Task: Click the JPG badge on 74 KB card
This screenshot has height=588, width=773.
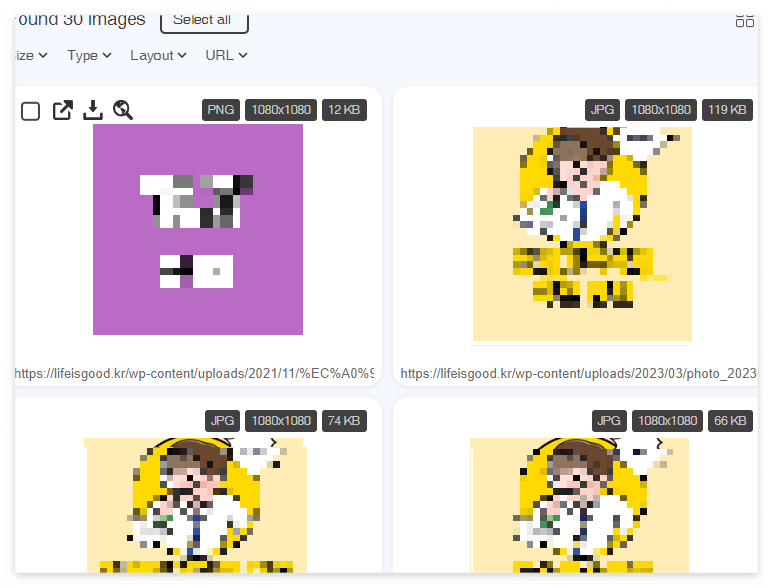Action: tap(222, 420)
